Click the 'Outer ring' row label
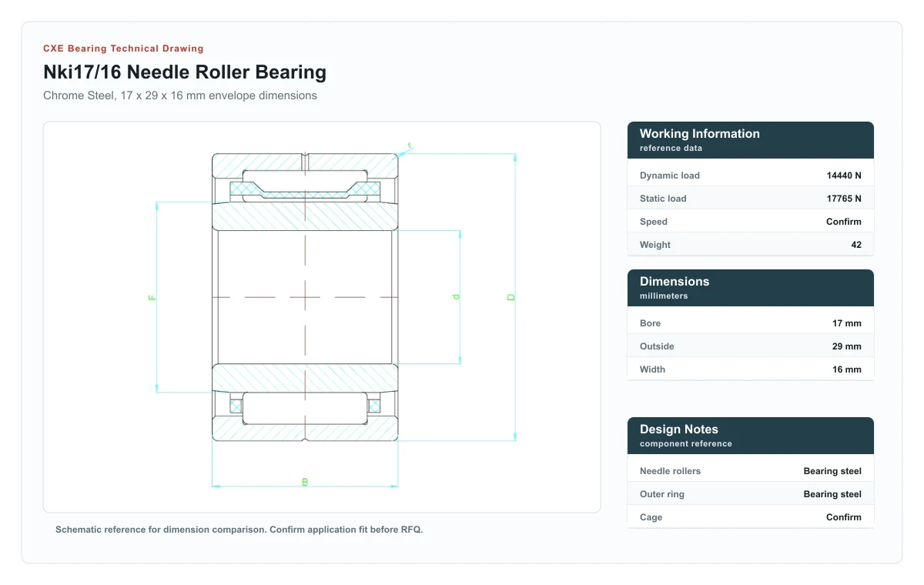This screenshot has width=924, height=585. click(662, 494)
